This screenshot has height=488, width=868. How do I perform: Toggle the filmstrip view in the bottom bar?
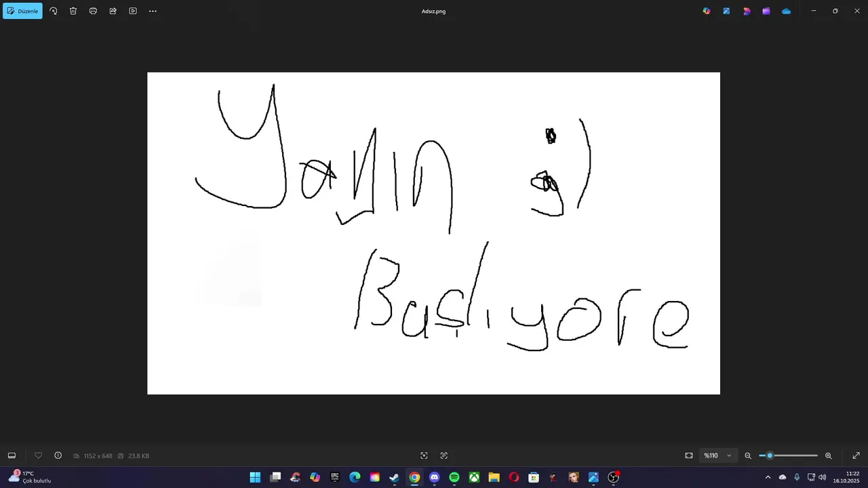(x=12, y=455)
